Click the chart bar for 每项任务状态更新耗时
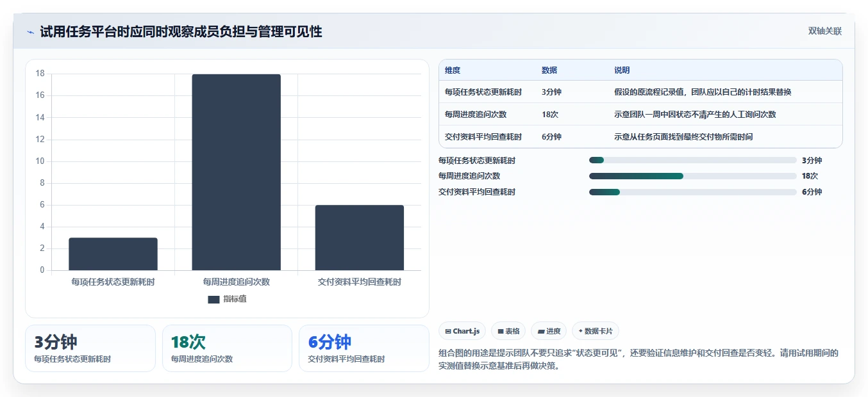 click(113, 254)
